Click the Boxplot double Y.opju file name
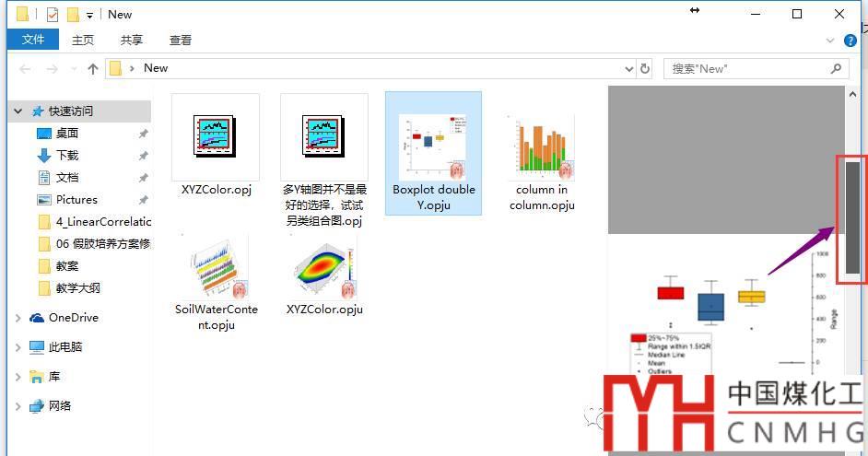The width and height of the screenshot is (868, 456). click(x=434, y=197)
